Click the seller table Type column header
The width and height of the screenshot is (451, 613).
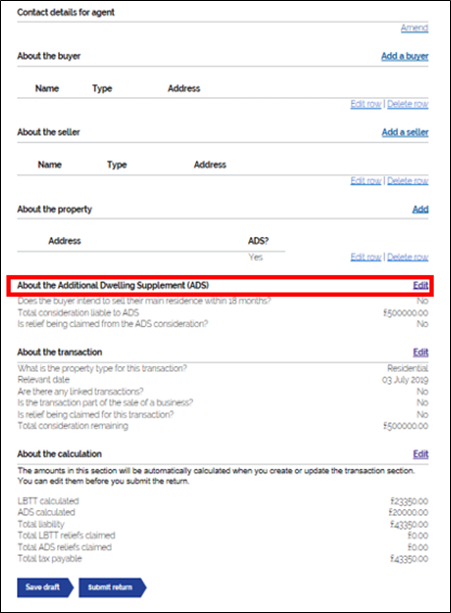(x=117, y=165)
